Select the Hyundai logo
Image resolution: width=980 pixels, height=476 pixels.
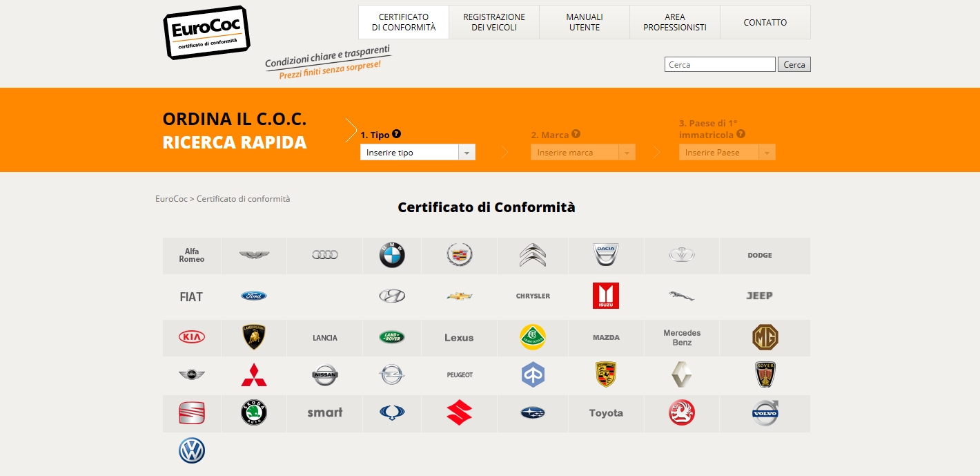[x=392, y=296]
